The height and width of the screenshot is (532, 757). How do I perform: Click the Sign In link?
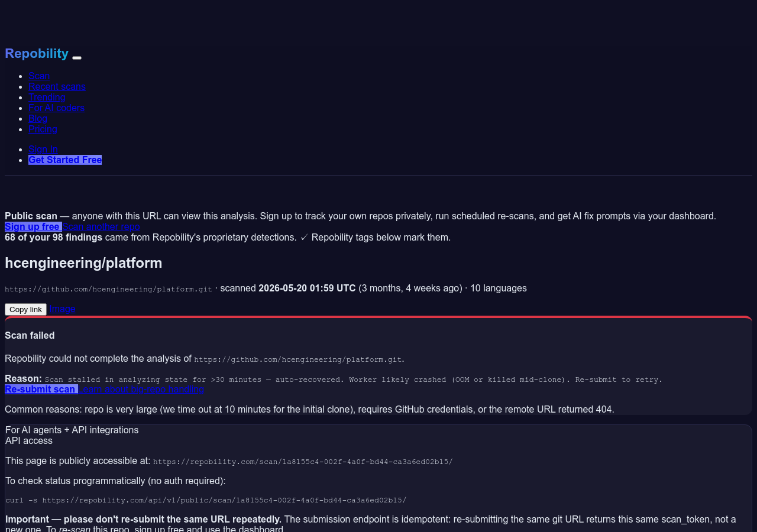[43, 149]
